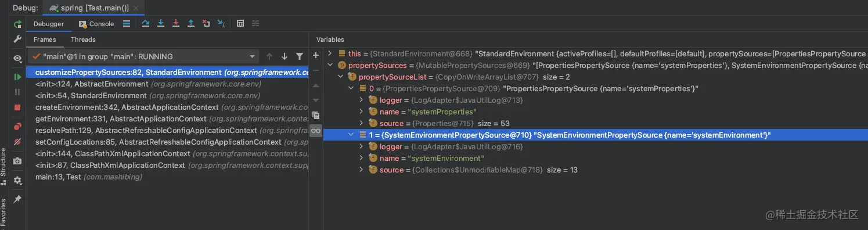Select next frame down arrow

point(284,56)
